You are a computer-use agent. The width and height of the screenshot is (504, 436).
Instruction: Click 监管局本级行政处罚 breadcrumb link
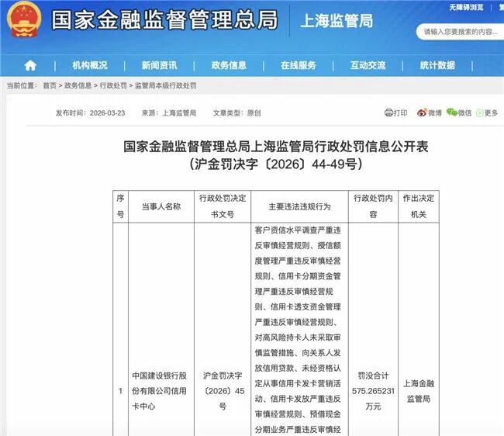(166, 85)
